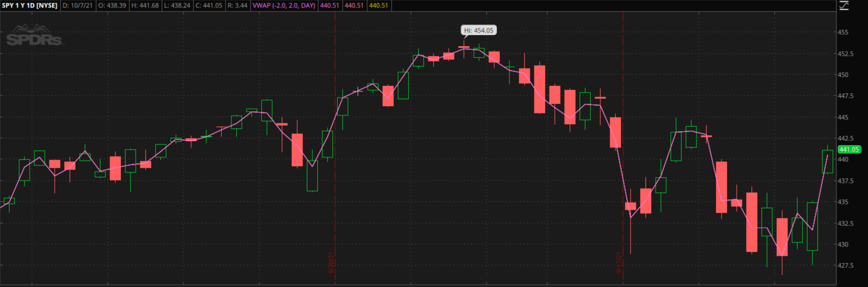Click the Hi: 454.05 price bubble
This screenshot has height=287, width=868.
click(479, 31)
